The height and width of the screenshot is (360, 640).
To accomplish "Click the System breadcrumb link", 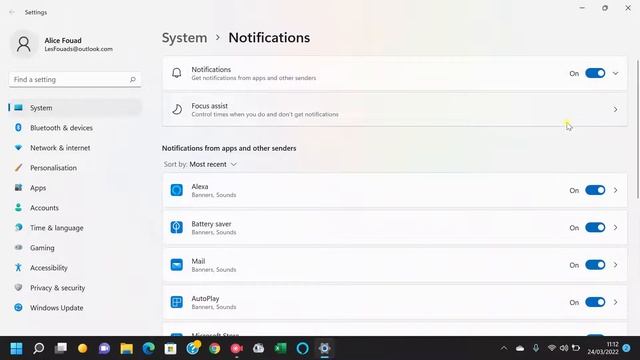I will pyautogui.click(x=184, y=38).
